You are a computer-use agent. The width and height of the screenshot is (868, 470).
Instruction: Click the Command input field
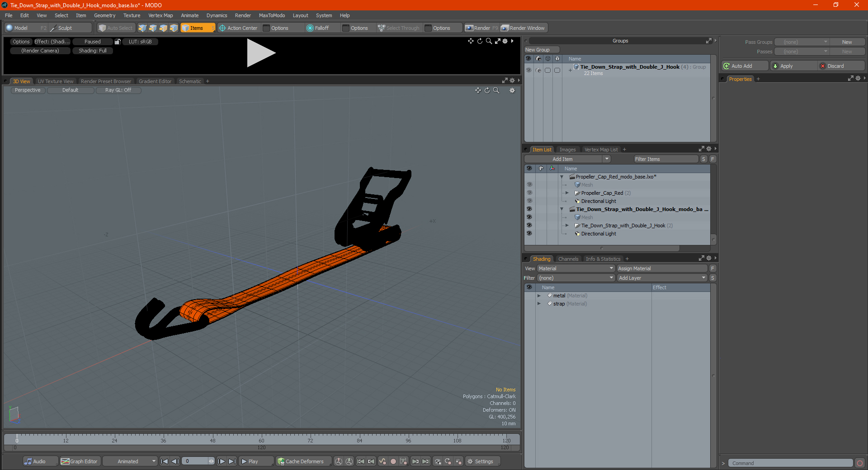pyautogui.click(x=790, y=463)
